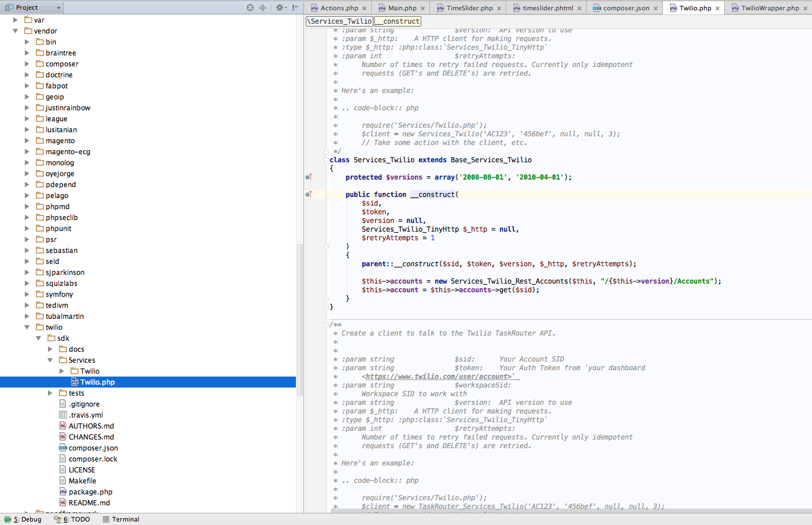The height and width of the screenshot is (525, 812).
Task: Select CHANGES.md file
Action: coord(91,437)
